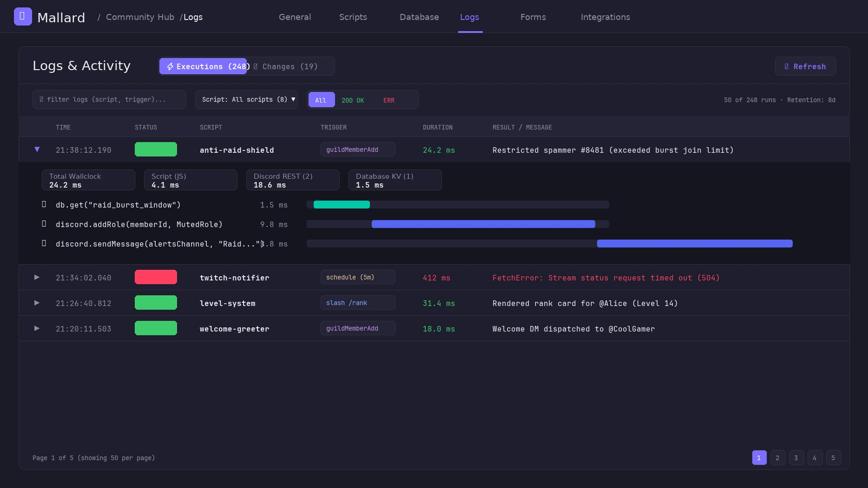Go to page 5

(x=834, y=458)
